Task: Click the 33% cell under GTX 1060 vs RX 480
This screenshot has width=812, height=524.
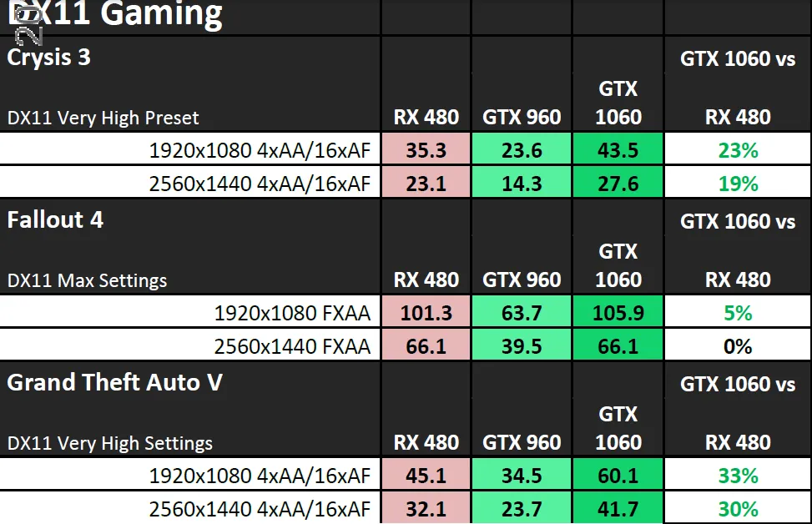Action: pos(737,475)
